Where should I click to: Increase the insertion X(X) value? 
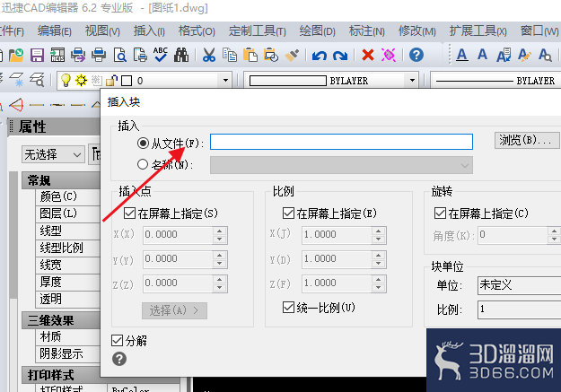[x=220, y=231]
